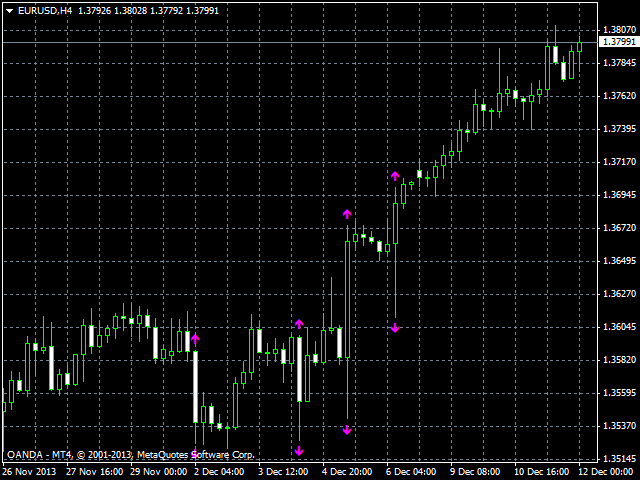This screenshot has width=640, height=480.
Task: Click the rightmost magenta down arrow
Action: (395, 327)
